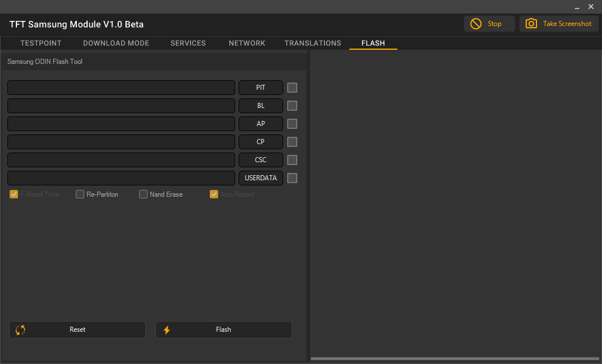The image size is (602, 364).
Task: Toggle the checkbox beside the CSC button
Action: point(292,160)
